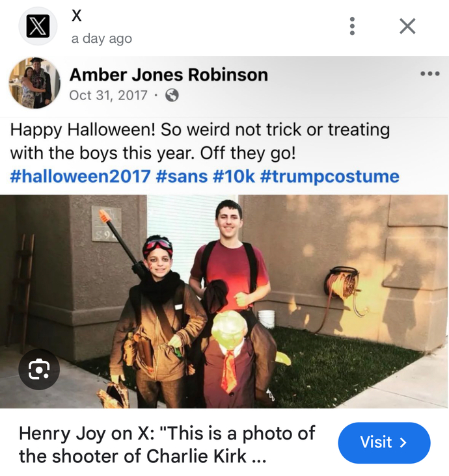Click the Oct 31, 2017 post date
449x476 pixels.
tap(109, 96)
